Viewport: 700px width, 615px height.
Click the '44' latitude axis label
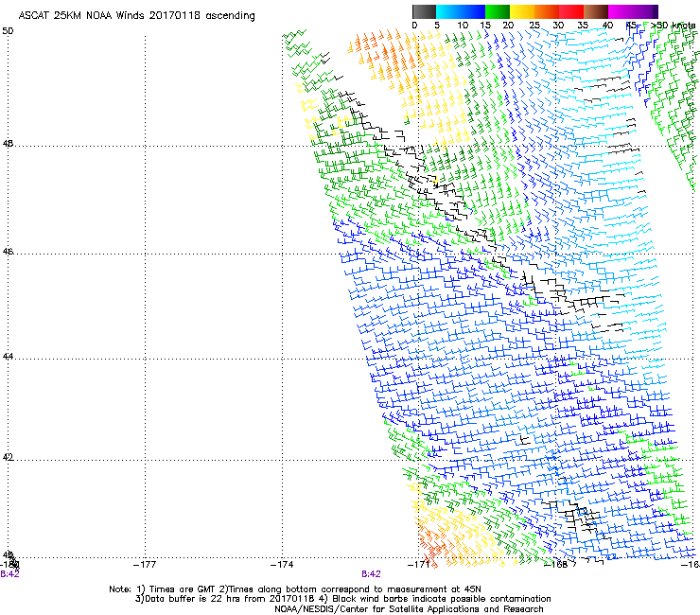click(8, 357)
